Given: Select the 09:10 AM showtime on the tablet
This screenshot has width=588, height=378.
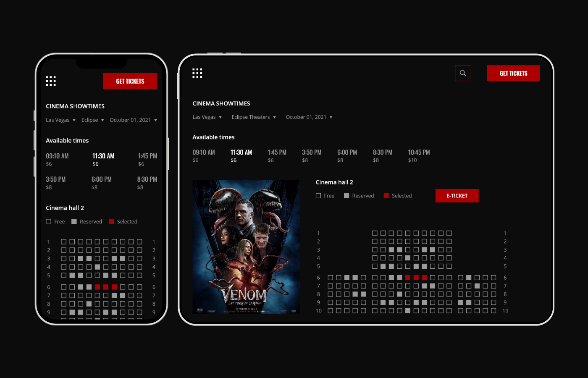Looking at the screenshot, I should click(204, 156).
